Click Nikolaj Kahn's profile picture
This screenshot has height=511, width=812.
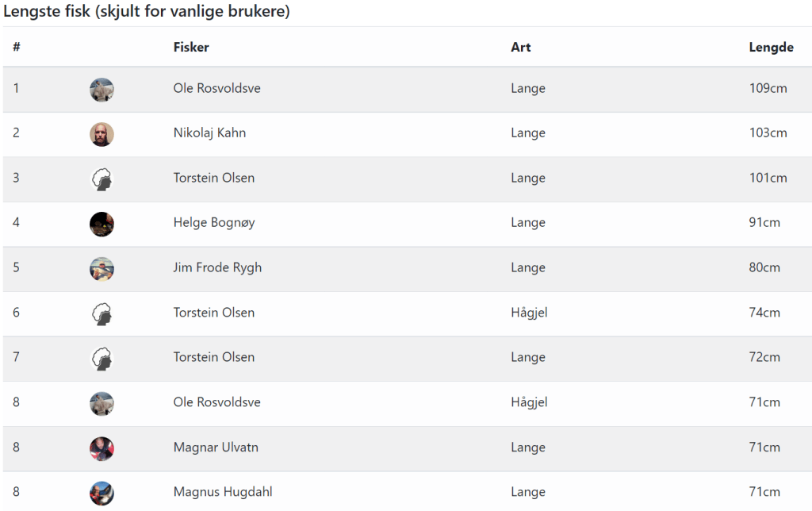click(101, 134)
